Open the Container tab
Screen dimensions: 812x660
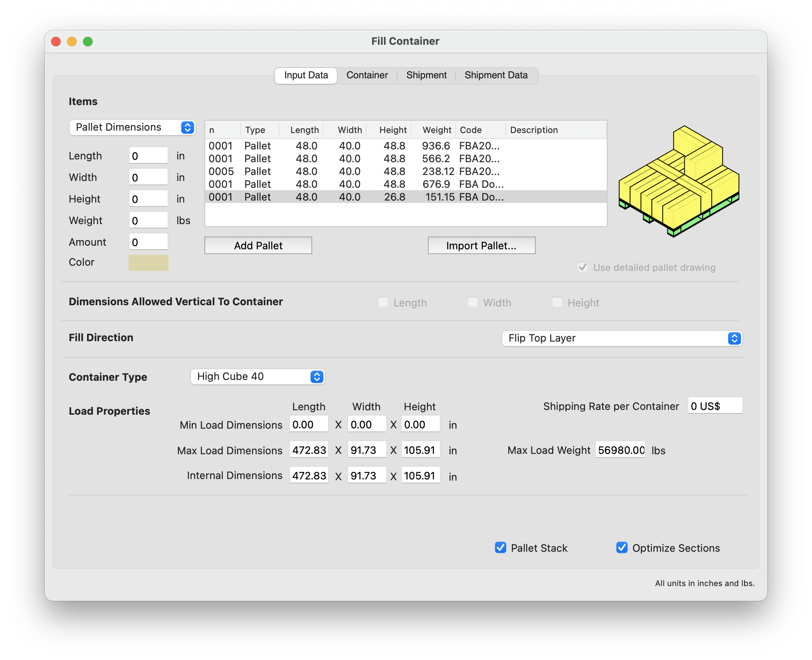[x=367, y=76]
